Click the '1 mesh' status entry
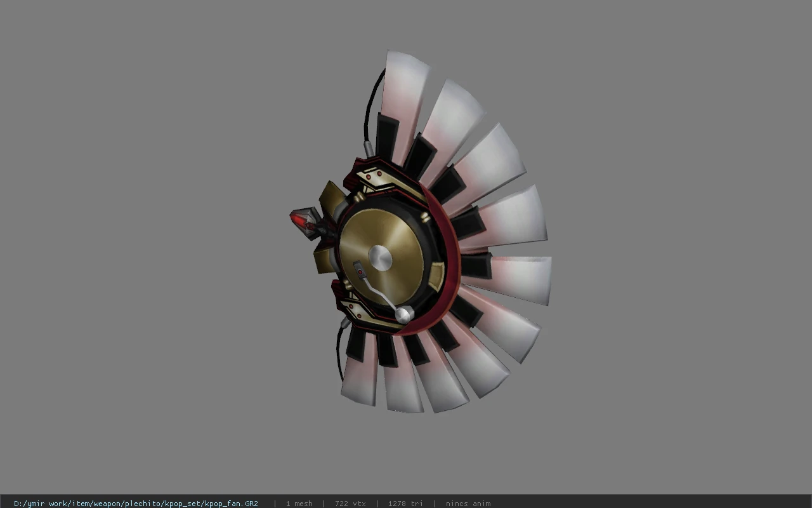This screenshot has width=812, height=508. (299, 504)
